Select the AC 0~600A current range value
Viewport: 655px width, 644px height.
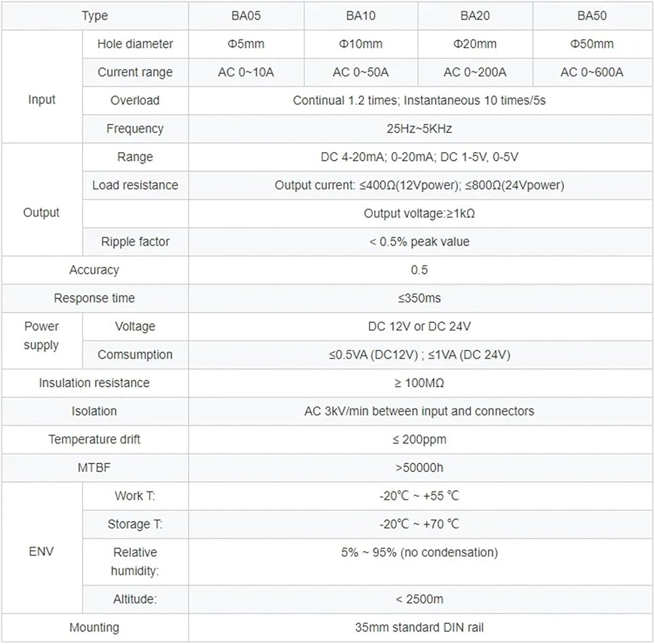point(592,72)
